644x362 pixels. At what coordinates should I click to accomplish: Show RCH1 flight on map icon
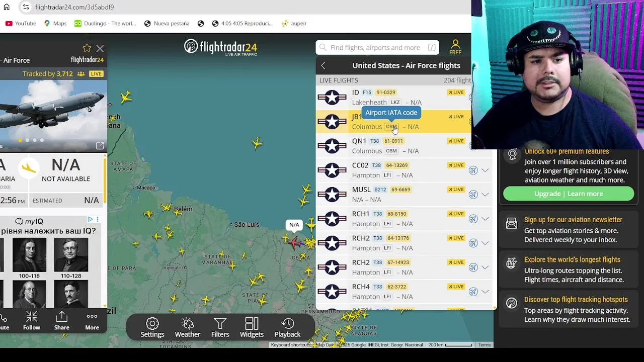(x=473, y=219)
